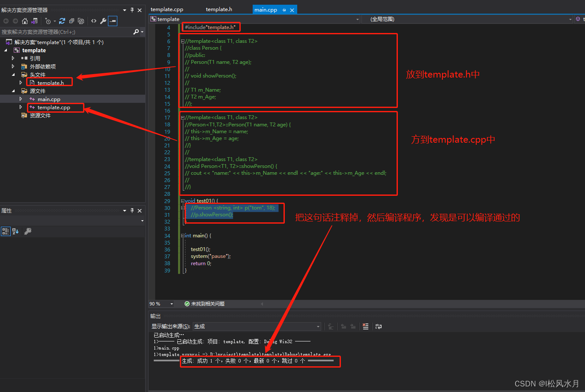This screenshot has height=392, width=585.
Task: Open Properties panel window position dropdown
Action: (x=125, y=210)
